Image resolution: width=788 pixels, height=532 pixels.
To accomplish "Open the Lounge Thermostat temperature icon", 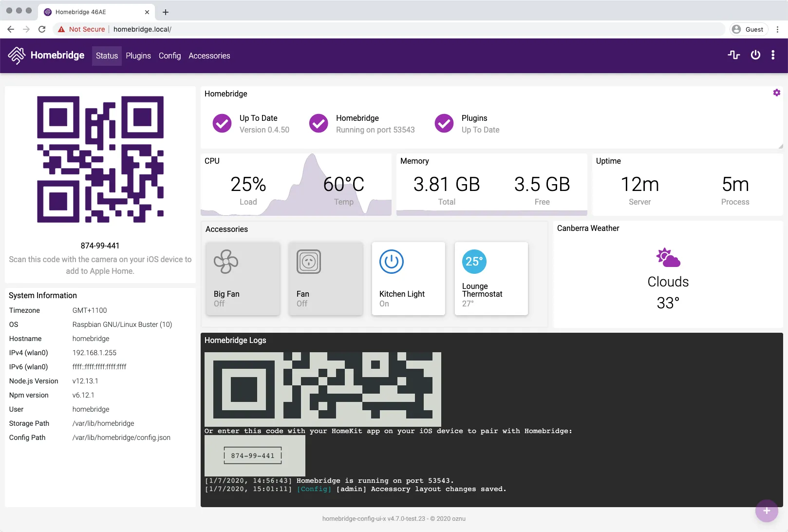I will (473, 262).
